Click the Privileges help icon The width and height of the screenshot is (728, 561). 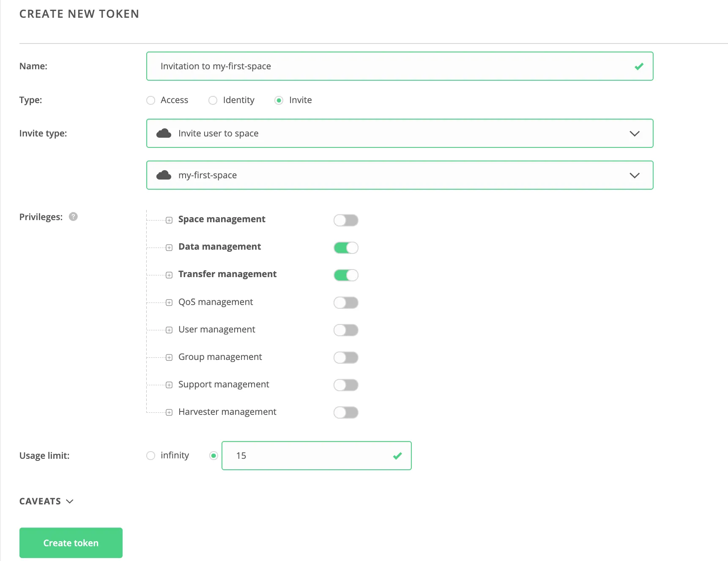point(73,217)
